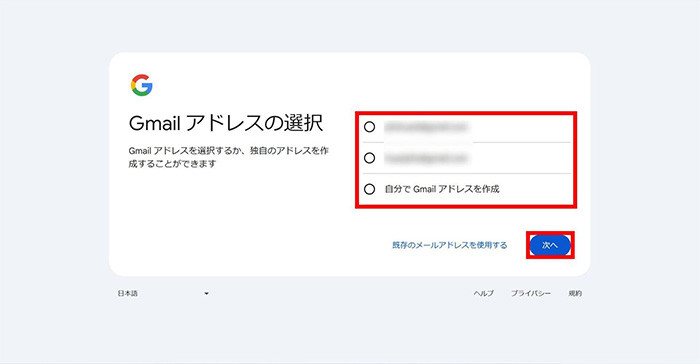
Task: Click the Gmail アドレスの選択 heading
Action: click(x=226, y=123)
